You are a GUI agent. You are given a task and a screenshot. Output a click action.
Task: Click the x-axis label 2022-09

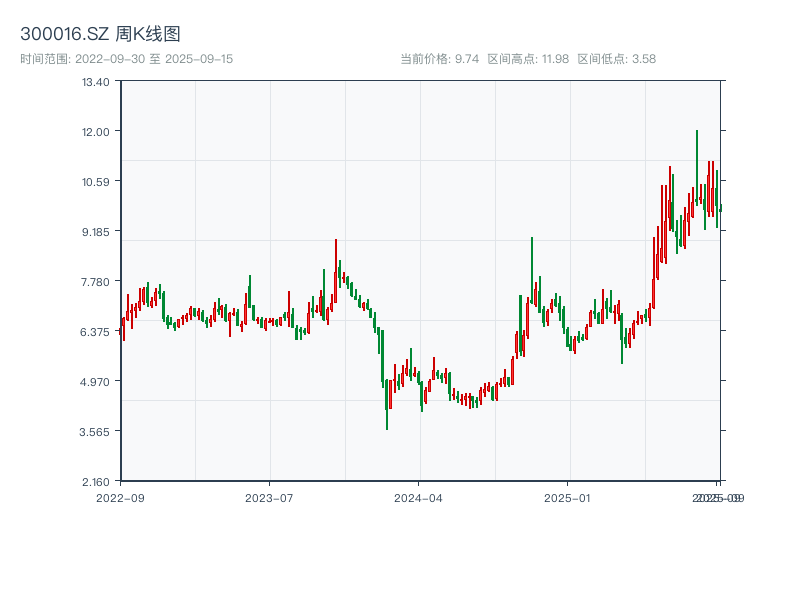(120, 498)
